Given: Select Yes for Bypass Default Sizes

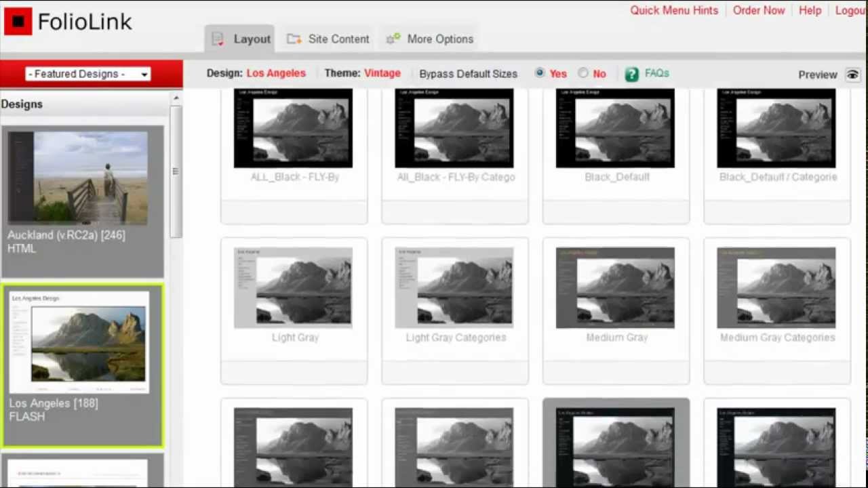Looking at the screenshot, I should 540,73.
